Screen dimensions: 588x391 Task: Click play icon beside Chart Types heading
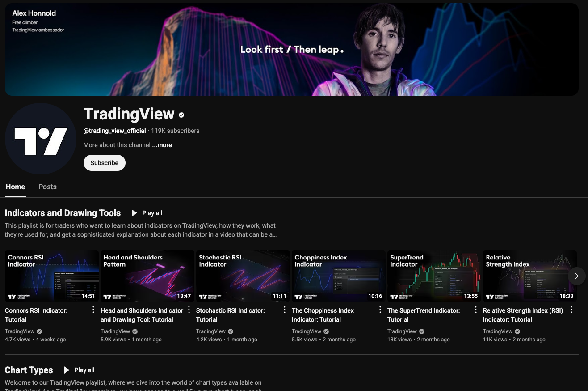(x=67, y=370)
